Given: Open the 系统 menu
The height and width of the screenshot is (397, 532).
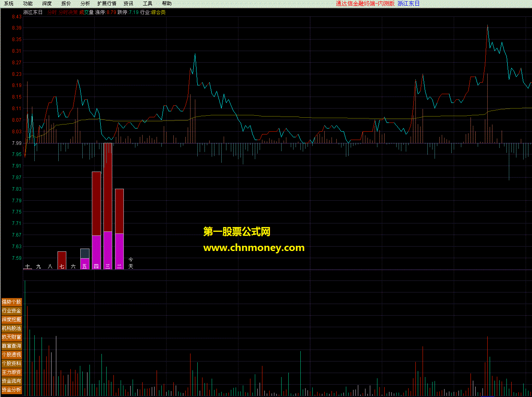Looking at the screenshot, I should click(x=8, y=4).
